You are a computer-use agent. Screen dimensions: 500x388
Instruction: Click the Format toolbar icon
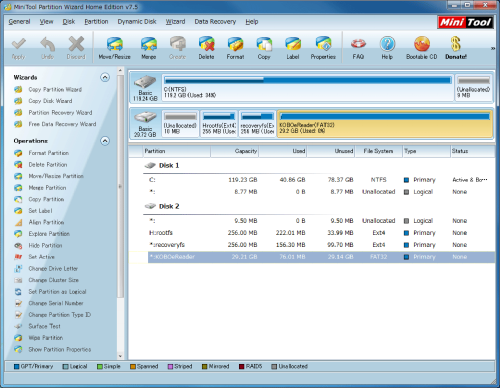(235, 44)
